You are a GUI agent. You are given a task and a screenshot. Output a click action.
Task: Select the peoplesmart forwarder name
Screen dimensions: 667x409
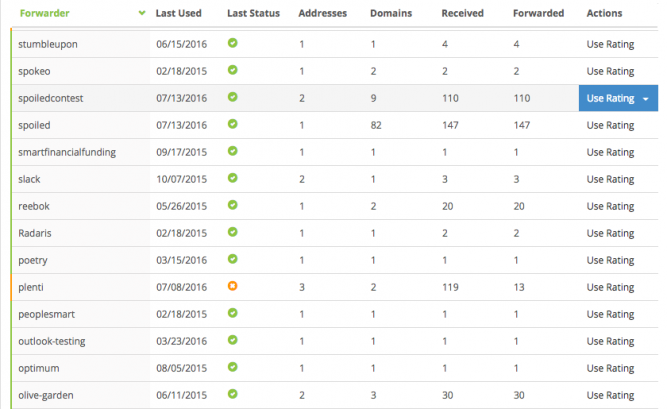click(46, 314)
